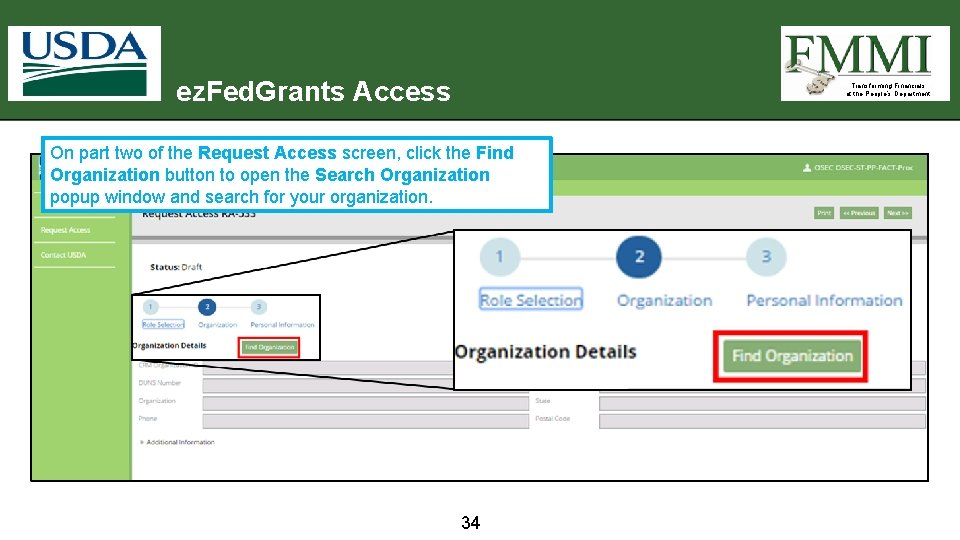Click the Status: Draft text
The width and height of the screenshot is (960, 540).
(x=176, y=267)
